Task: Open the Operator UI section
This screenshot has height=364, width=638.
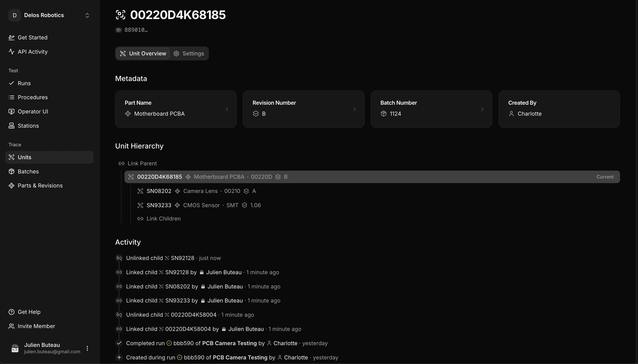Action: (x=33, y=111)
